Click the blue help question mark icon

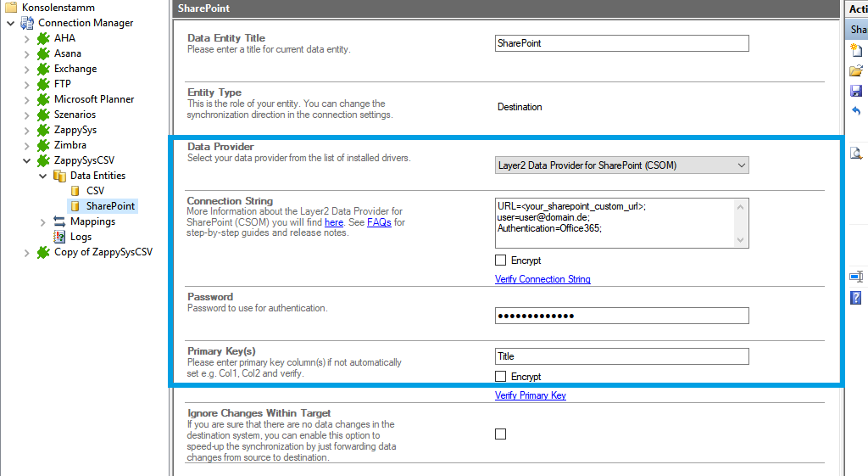[856, 298]
